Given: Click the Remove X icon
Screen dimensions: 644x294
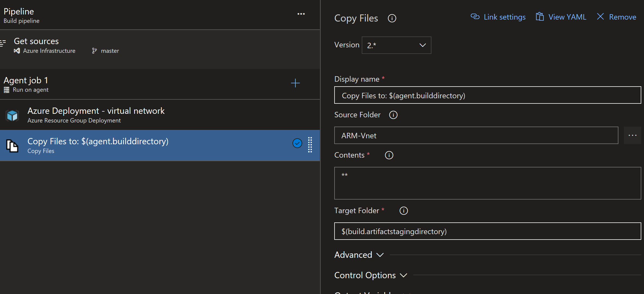Looking at the screenshot, I should 600,17.
